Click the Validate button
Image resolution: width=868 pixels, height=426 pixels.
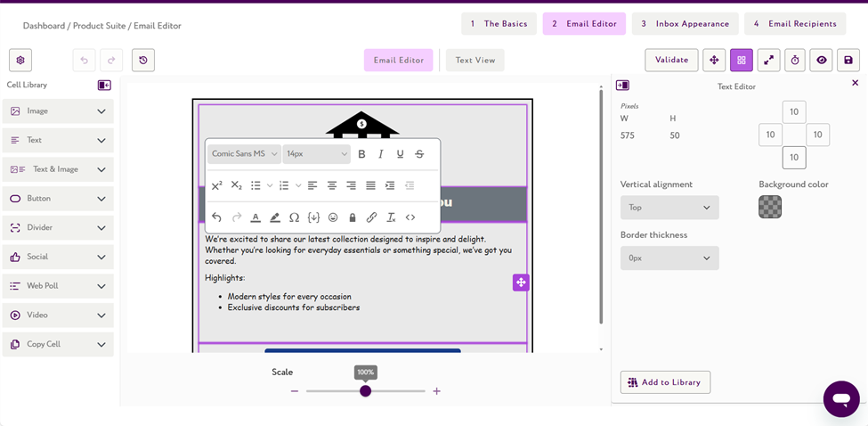pyautogui.click(x=671, y=60)
